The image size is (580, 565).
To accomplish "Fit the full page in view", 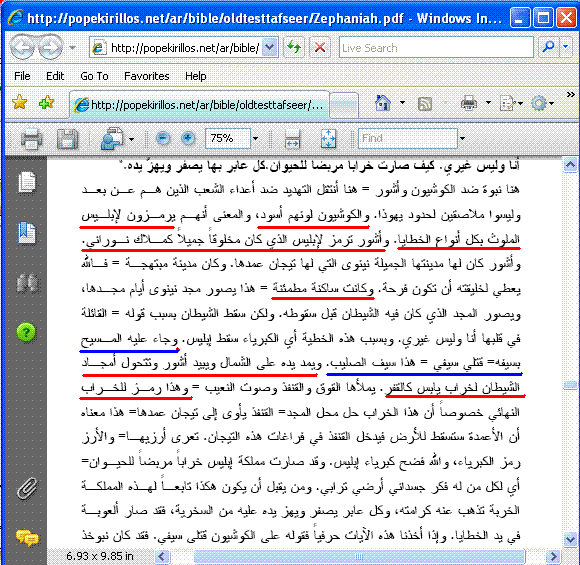I will point(328,139).
